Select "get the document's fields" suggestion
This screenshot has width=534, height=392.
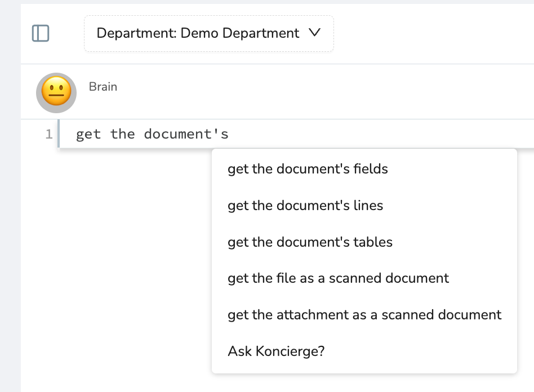(x=308, y=169)
